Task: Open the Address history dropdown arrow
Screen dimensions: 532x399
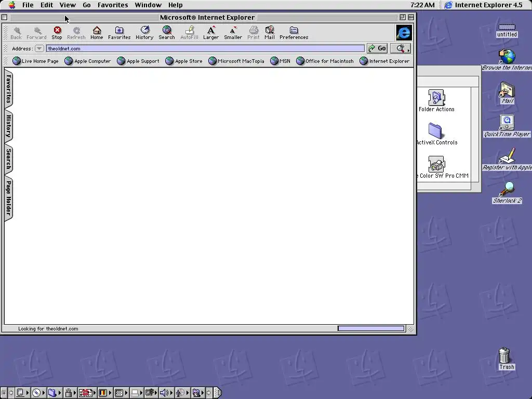Action: tap(39, 48)
